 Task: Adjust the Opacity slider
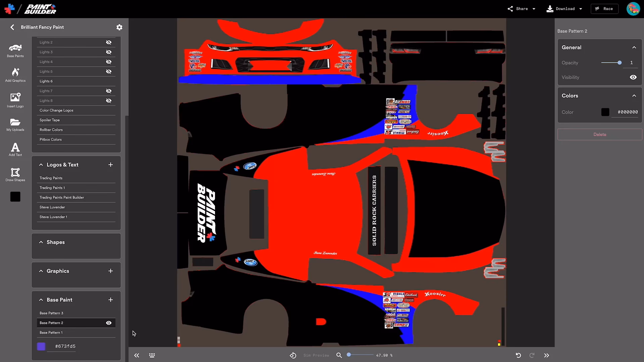[x=611, y=63]
